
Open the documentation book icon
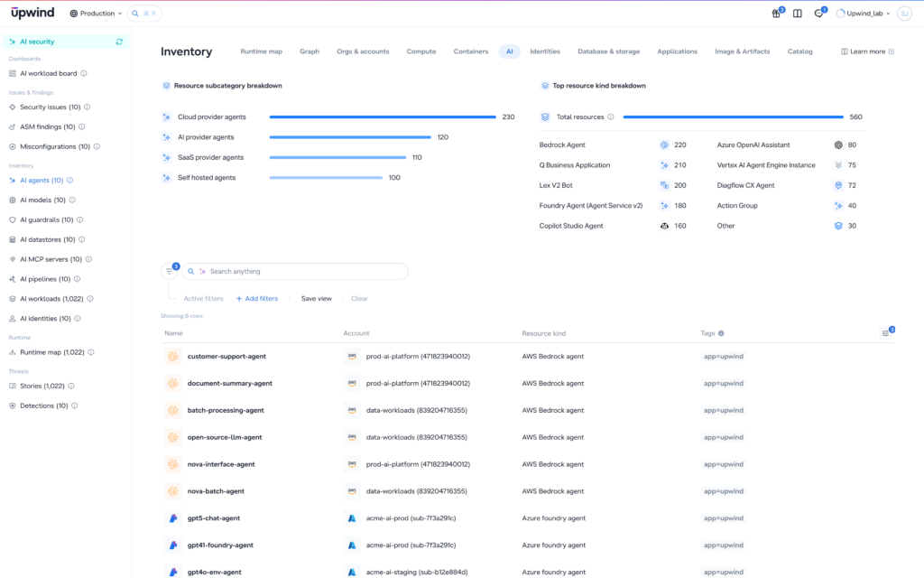click(798, 14)
